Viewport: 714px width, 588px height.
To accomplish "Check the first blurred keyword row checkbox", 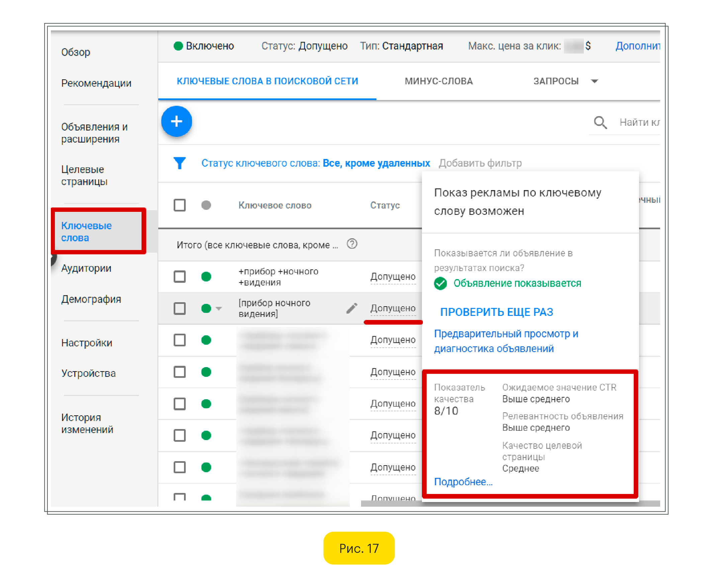I will point(179,340).
